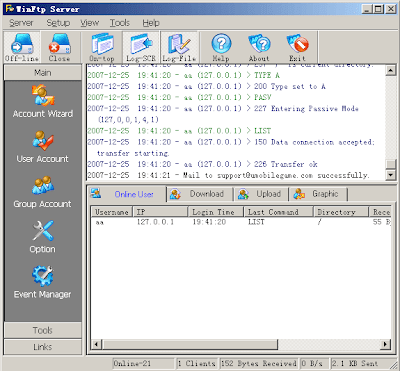
Task: Click the WinFtp Server title bar icon
Action: pyautogui.click(x=10, y=9)
